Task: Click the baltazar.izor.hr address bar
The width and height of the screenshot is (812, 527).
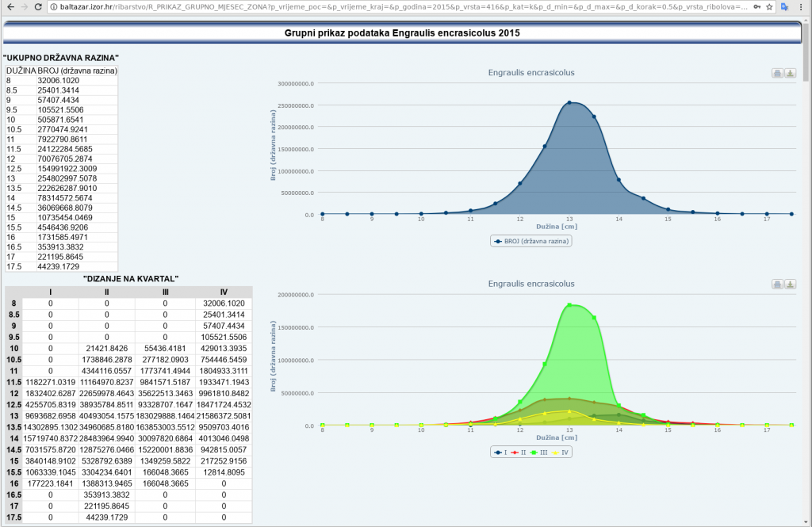Action: [396, 7]
